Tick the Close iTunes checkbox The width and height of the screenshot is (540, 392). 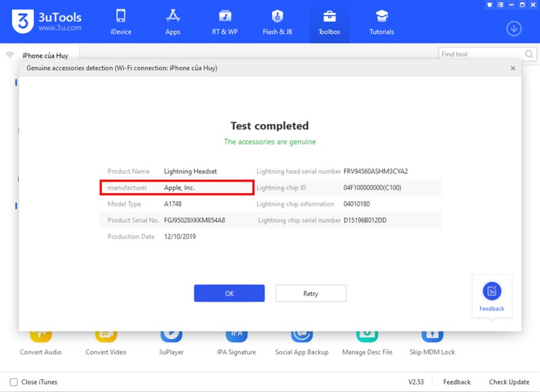point(13,382)
